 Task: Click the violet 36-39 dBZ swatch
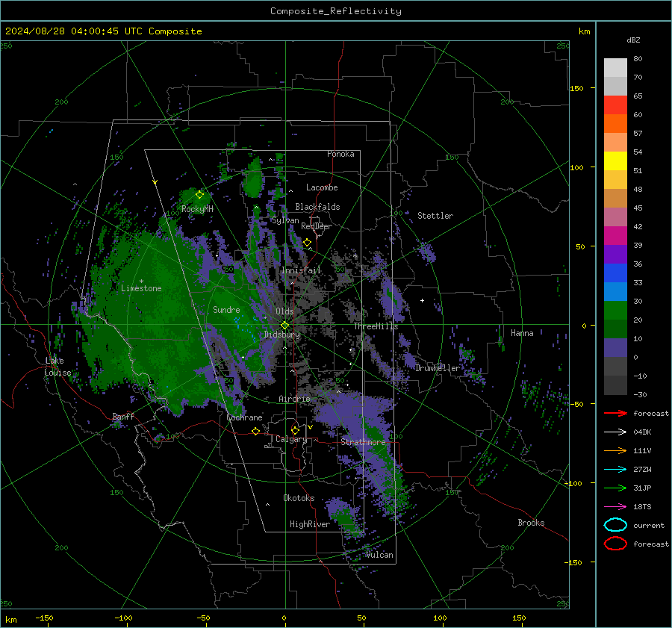[x=615, y=254]
